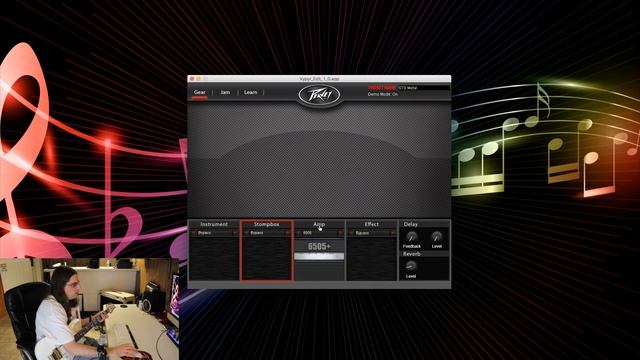This screenshot has width=640, height=360.
Task: Click the empty Effect slot area
Action: coord(371,258)
